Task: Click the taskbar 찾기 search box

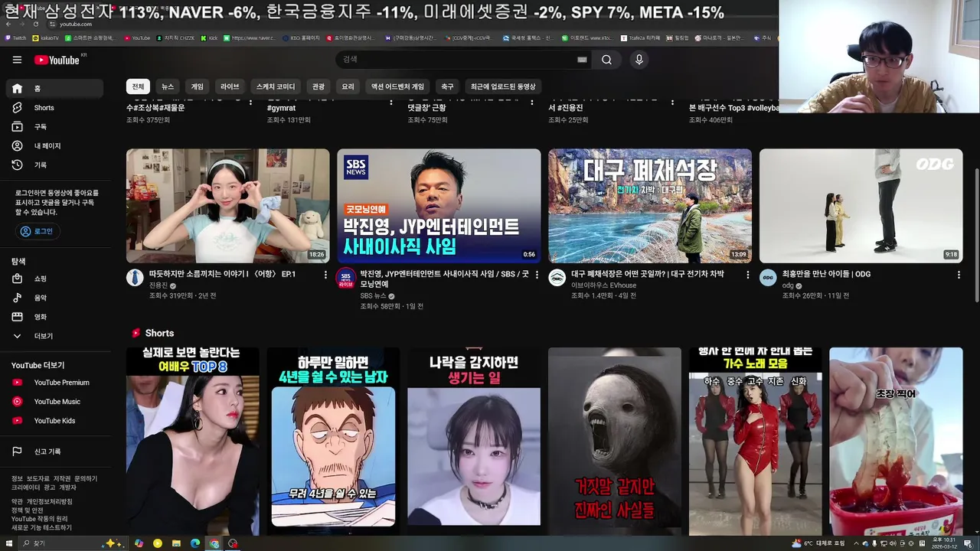Action: click(x=73, y=543)
